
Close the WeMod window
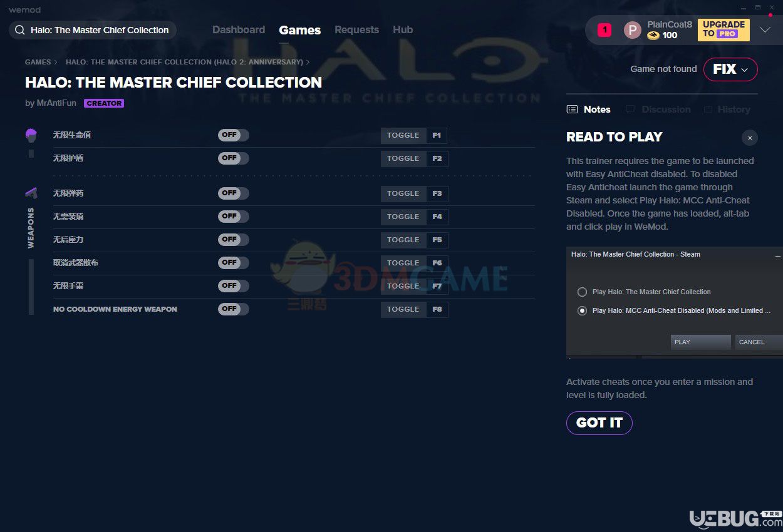tap(772, 8)
